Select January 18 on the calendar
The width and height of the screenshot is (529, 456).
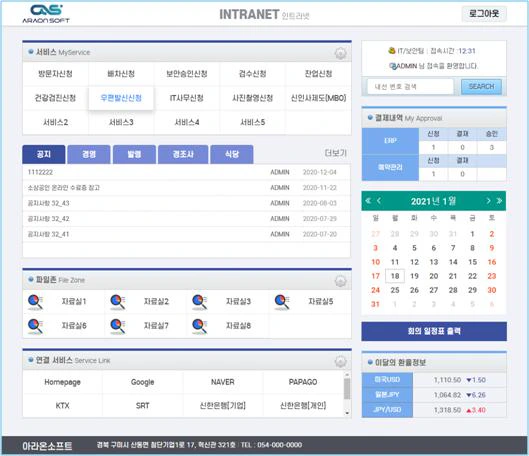click(395, 276)
